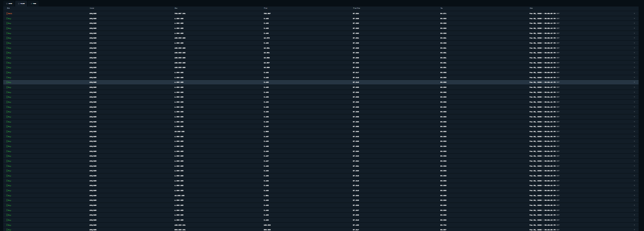Click the date of the Sell order row
The width and height of the screenshot is (644, 231).
[545, 13]
